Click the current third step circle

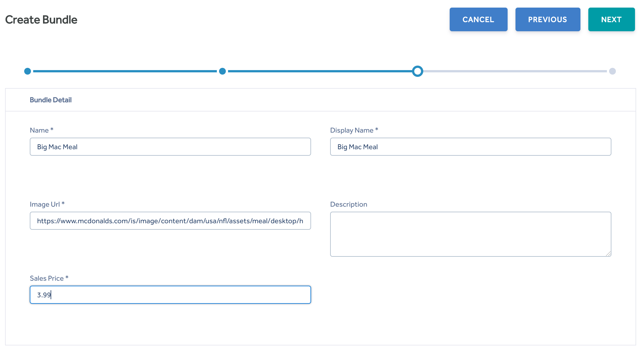pyautogui.click(x=418, y=71)
